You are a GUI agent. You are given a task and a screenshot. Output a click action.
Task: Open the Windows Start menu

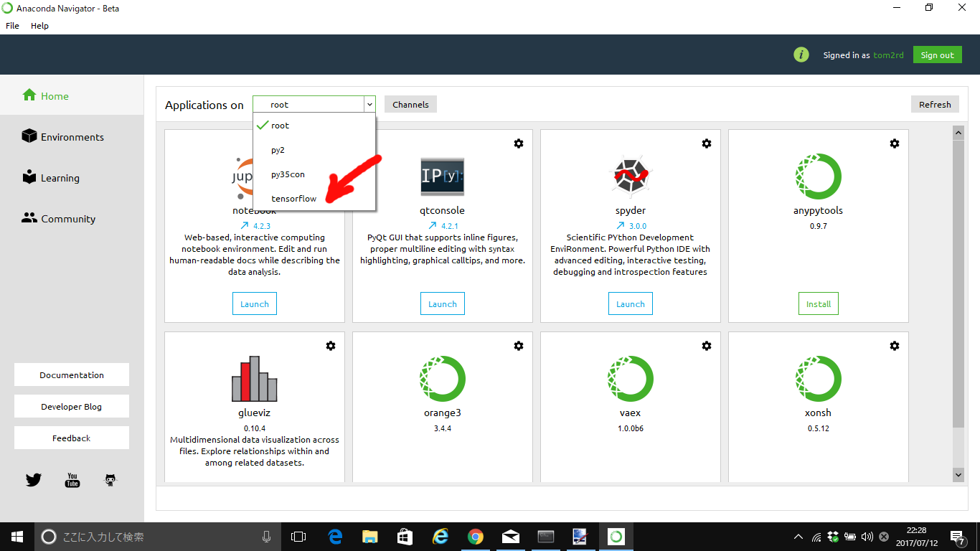17,537
